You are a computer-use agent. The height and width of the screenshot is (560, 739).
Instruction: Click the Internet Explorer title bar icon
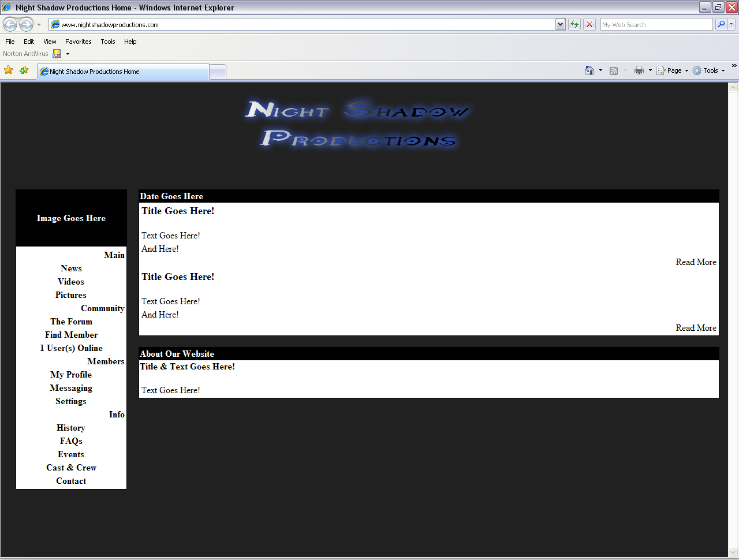pos(7,8)
